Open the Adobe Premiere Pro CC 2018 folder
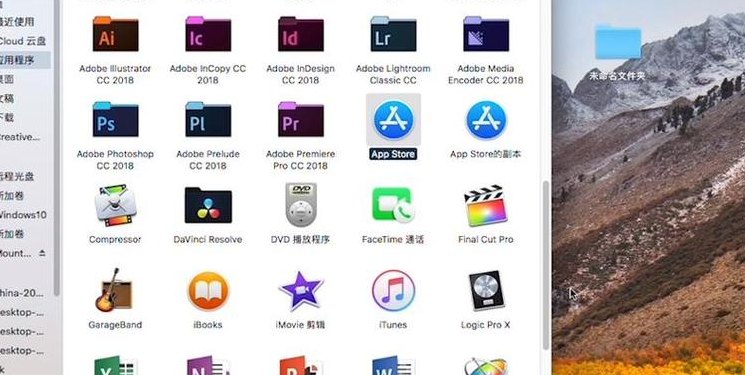The image size is (745, 375). (301, 119)
